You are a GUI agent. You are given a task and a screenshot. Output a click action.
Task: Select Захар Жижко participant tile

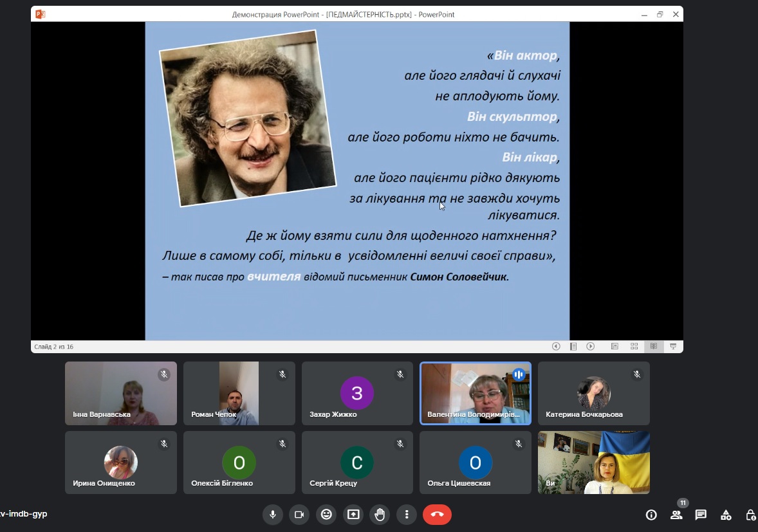point(357,393)
